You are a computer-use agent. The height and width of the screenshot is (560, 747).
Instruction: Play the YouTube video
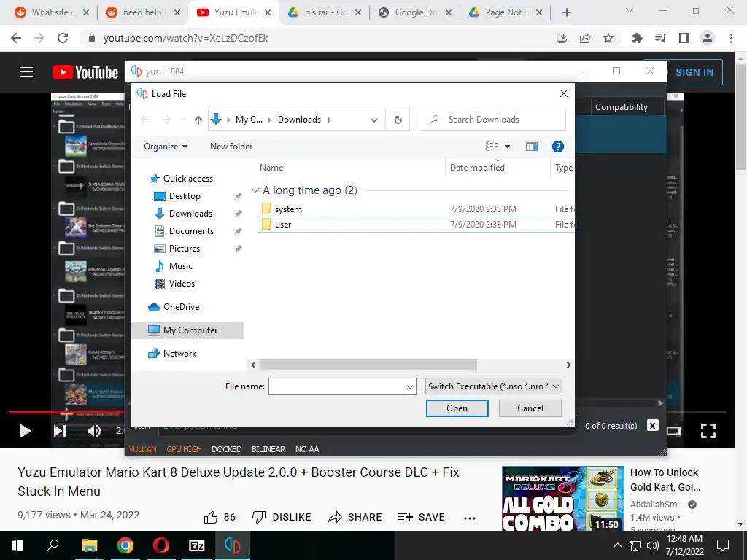[26, 432]
